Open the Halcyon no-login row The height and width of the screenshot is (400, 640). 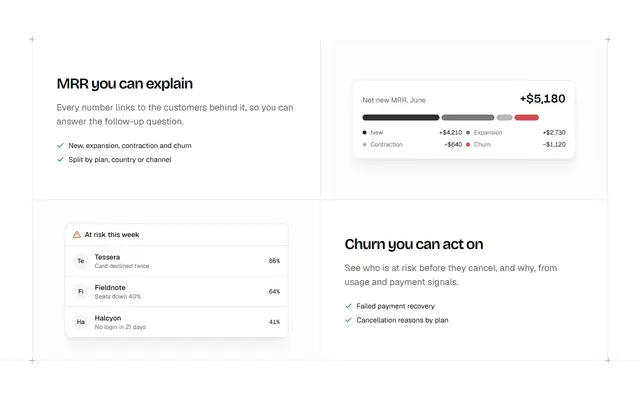point(176,322)
